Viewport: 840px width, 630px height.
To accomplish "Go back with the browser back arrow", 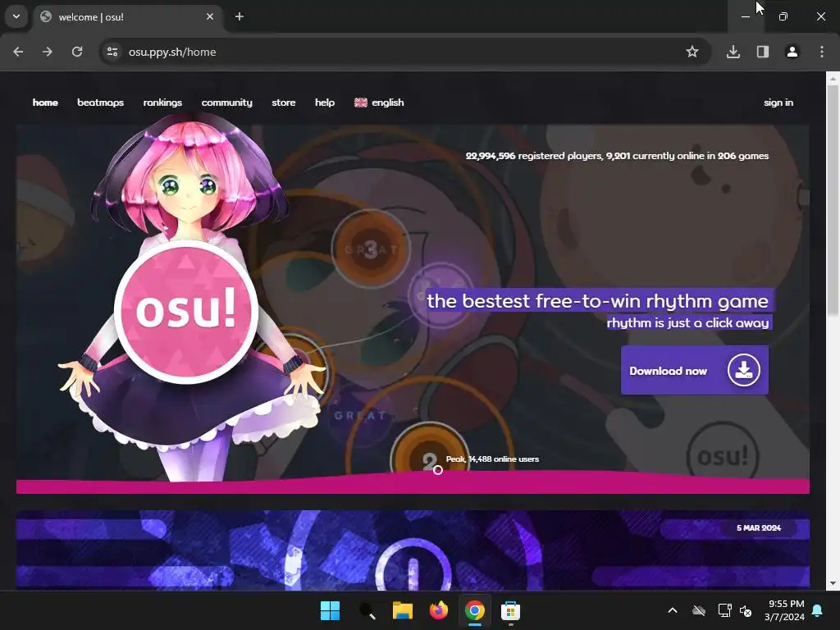I will (x=18, y=52).
